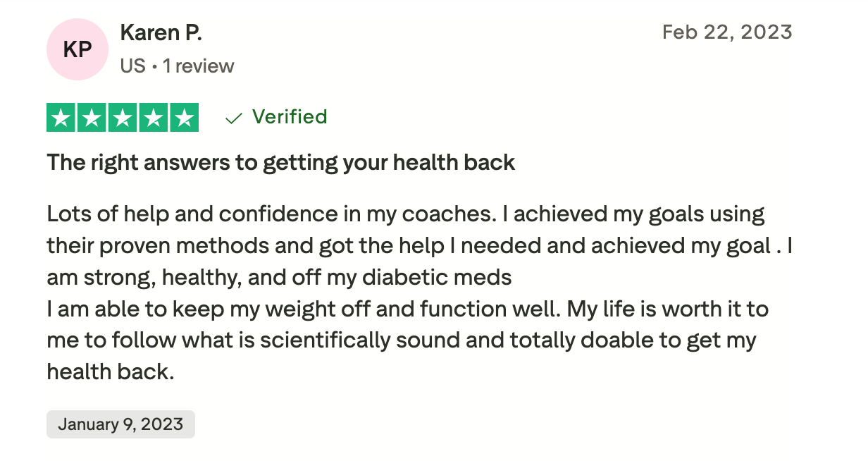Click the second green rating star
This screenshot has width=868, height=461.
(92, 118)
